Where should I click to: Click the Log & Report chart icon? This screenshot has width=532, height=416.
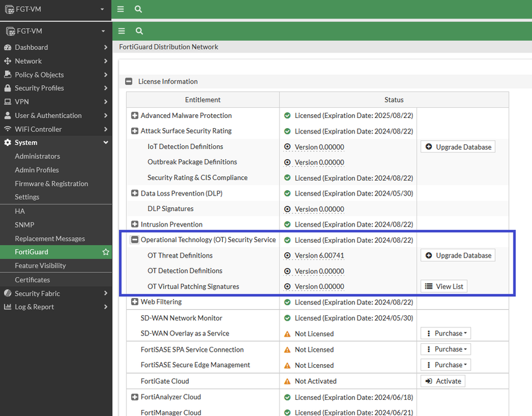click(x=8, y=307)
